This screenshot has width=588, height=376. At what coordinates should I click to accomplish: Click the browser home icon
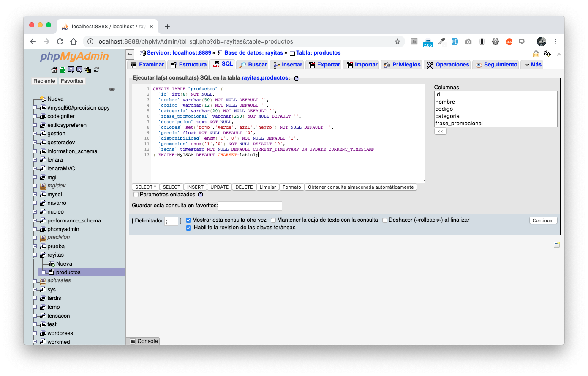pos(73,41)
